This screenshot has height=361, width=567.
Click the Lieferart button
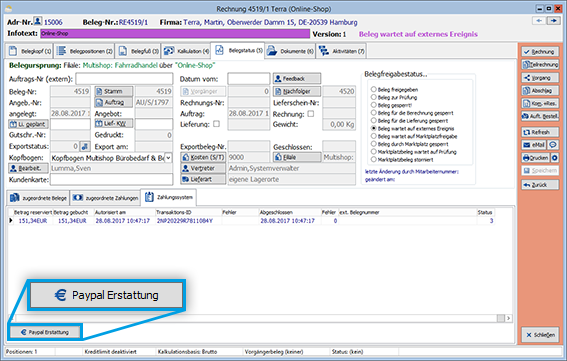(203, 179)
